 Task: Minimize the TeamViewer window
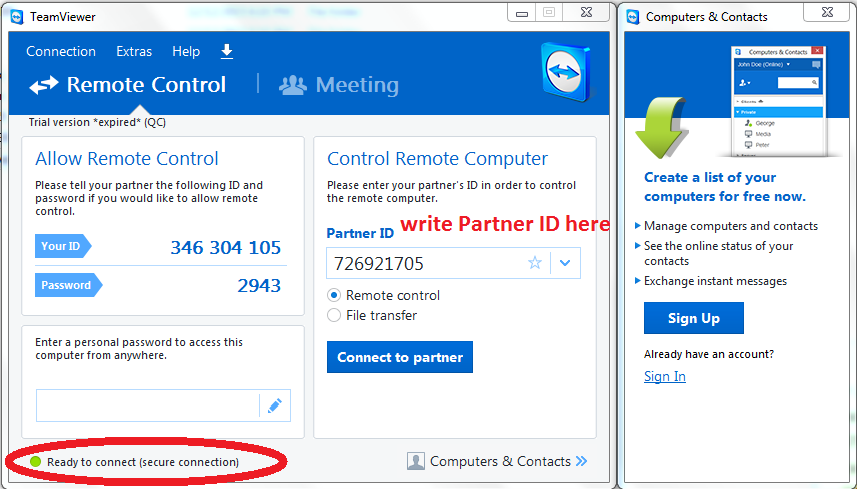coord(522,13)
